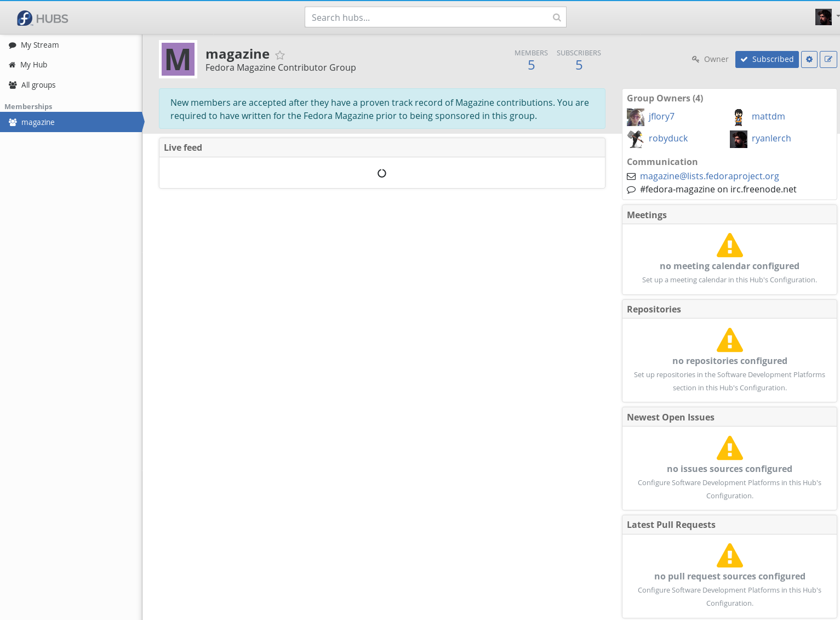Click 'no issues sources configured' message
Viewport: 840px width, 620px height.
729,469
